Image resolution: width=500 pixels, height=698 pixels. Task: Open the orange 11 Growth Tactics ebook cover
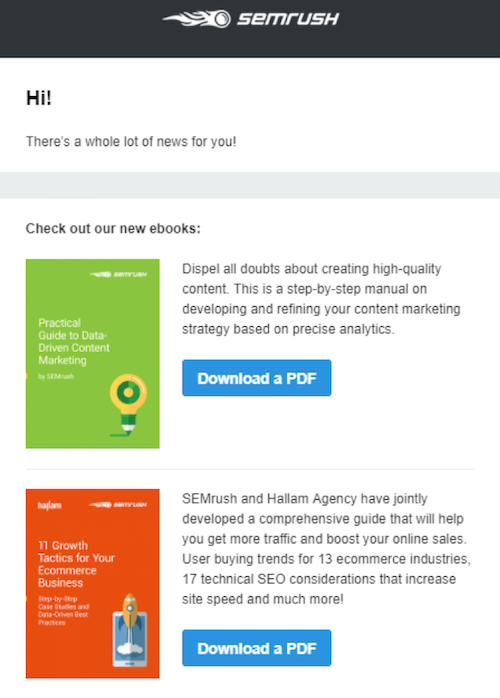[x=93, y=584]
